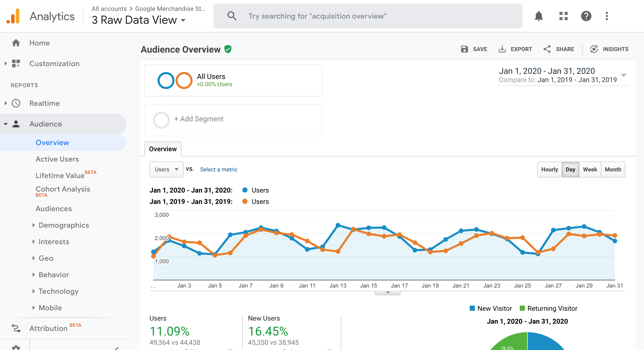Click the orange 2019 Users legend dot
The width and height of the screenshot is (644, 350).
[245, 201]
